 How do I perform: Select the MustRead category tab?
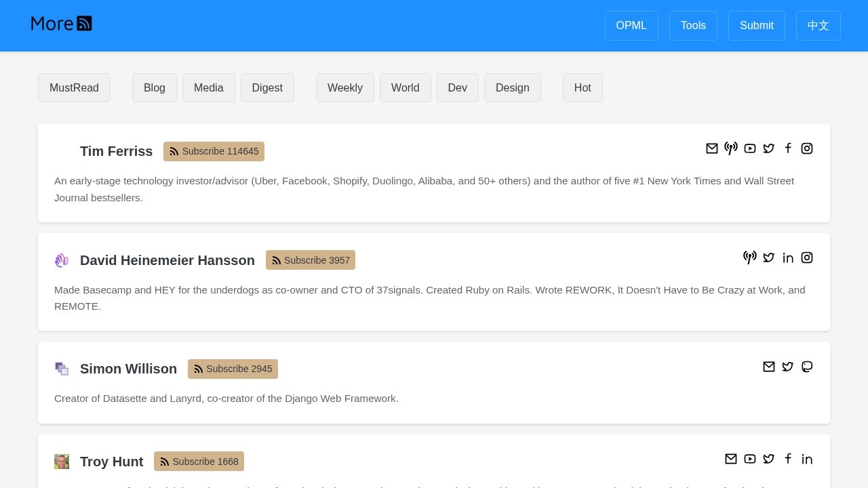(74, 88)
